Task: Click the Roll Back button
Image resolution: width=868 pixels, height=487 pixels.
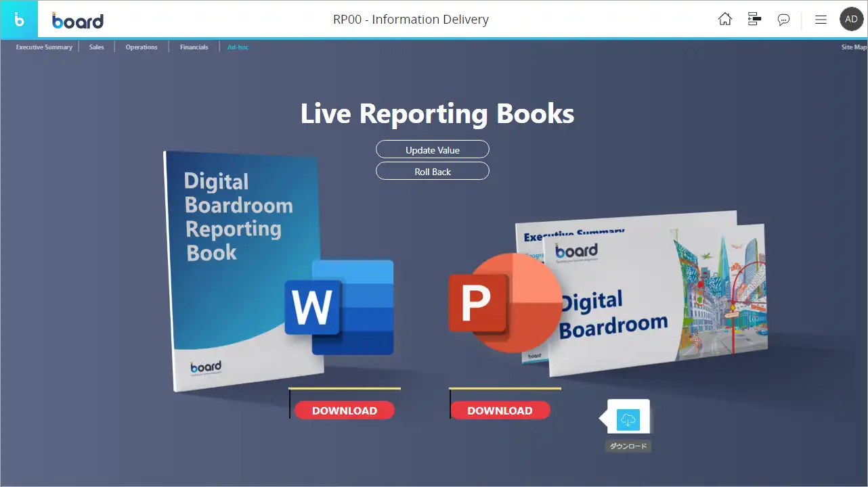Action: tap(433, 171)
